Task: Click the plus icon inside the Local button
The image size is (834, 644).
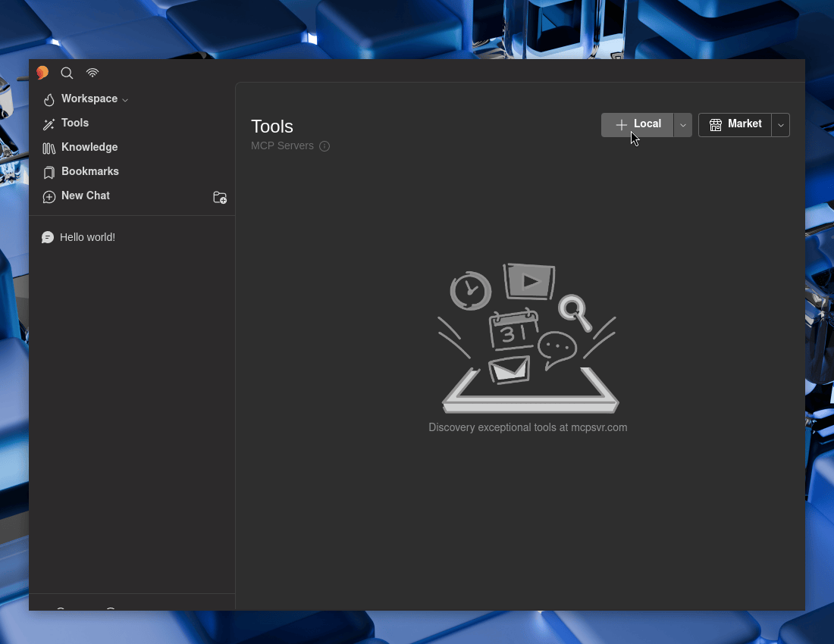Action: pyautogui.click(x=621, y=124)
